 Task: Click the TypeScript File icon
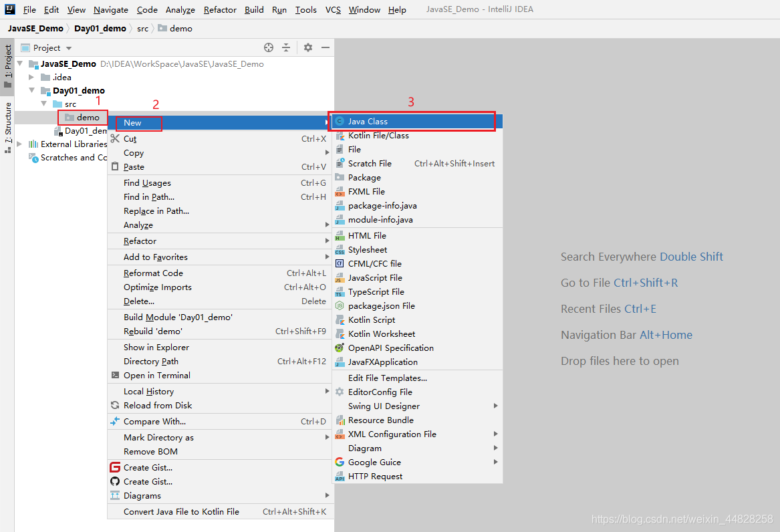340,292
